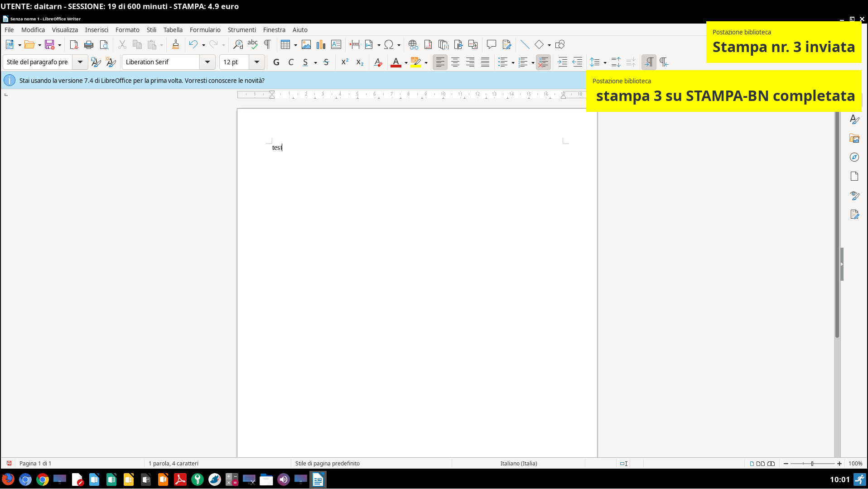Toggle formatting marks pilcrow button
Image resolution: width=868 pixels, height=489 pixels.
pyautogui.click(x=267, y=44)
